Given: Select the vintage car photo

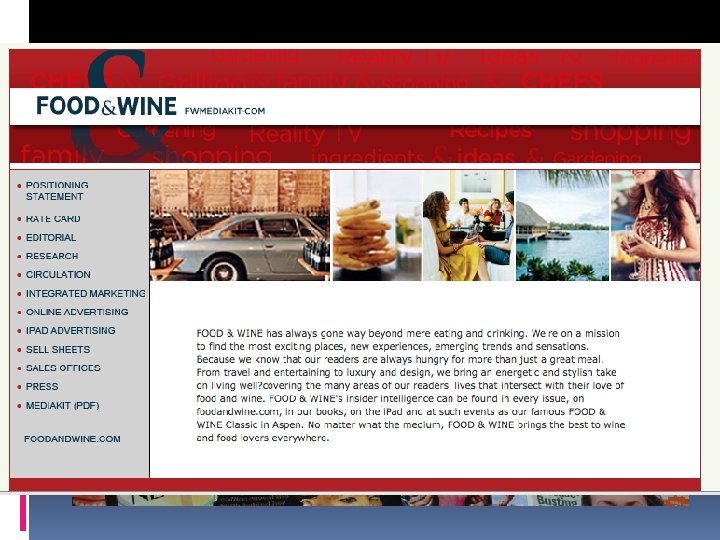Looking at the screenshot, I should (x=240, y=225).
